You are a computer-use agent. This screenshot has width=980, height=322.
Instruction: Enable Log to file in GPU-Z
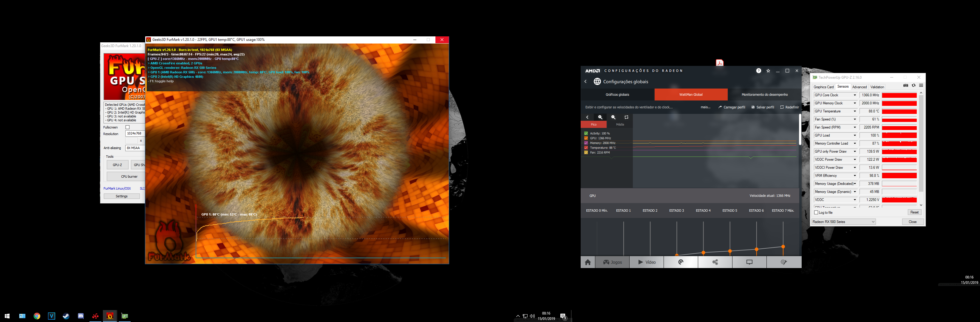(816, 213)
